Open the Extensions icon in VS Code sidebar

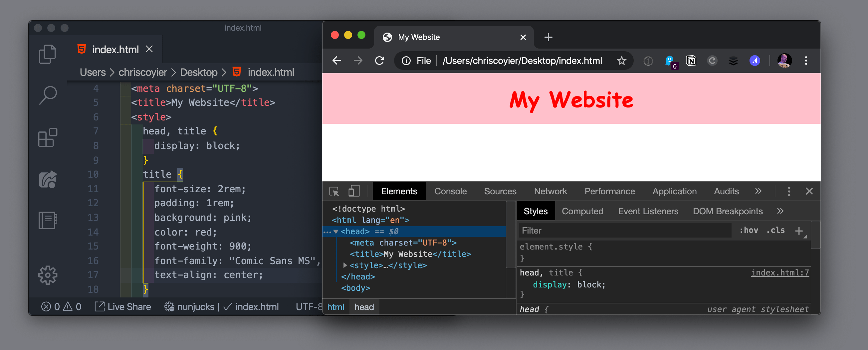coord(48,137)
